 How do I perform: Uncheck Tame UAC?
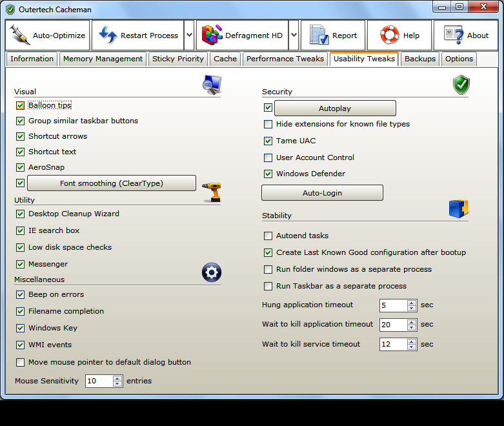(268, 141)
